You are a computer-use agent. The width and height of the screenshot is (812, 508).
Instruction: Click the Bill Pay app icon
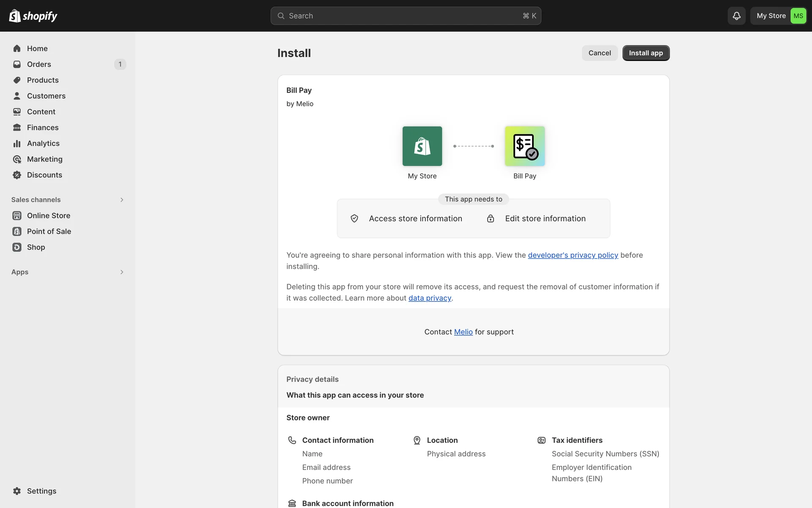coord(524,146)
